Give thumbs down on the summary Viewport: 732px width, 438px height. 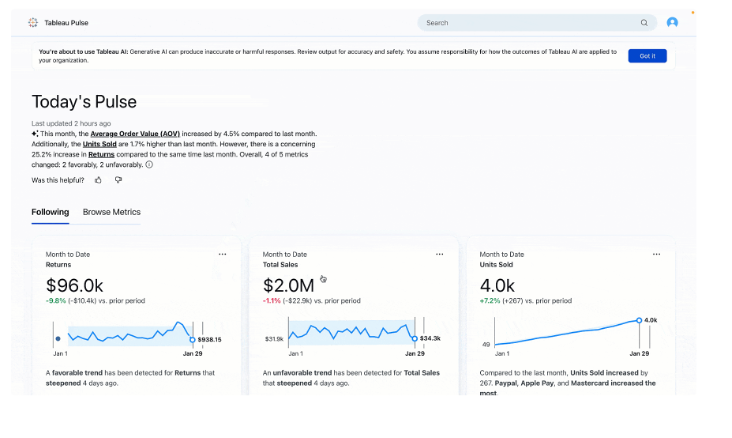[x=118, y=180]
